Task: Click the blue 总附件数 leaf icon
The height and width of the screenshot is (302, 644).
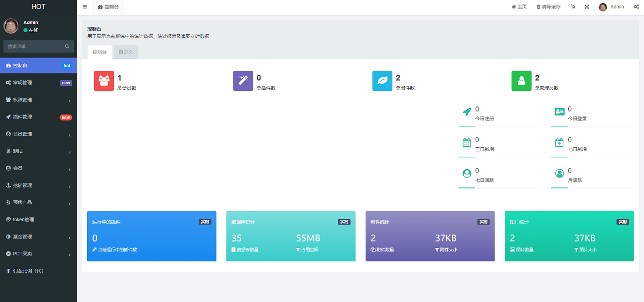Action: coord(382,81)
